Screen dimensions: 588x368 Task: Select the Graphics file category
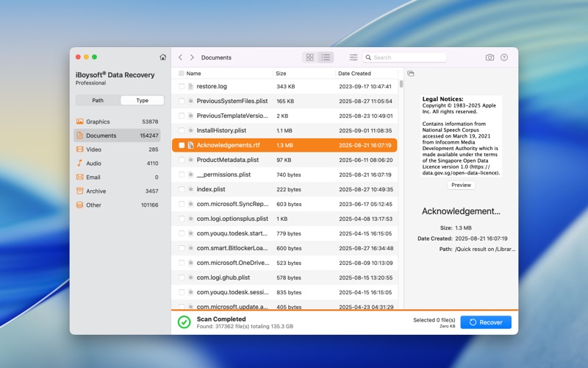98,122
